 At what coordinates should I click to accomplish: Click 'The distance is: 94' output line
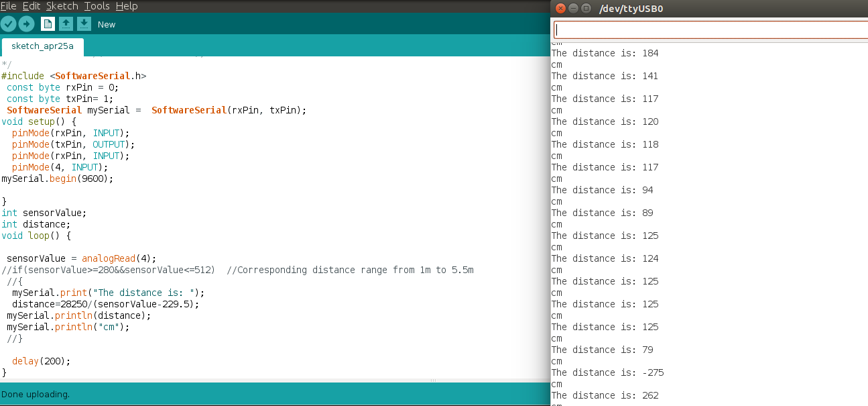(602, 190)
